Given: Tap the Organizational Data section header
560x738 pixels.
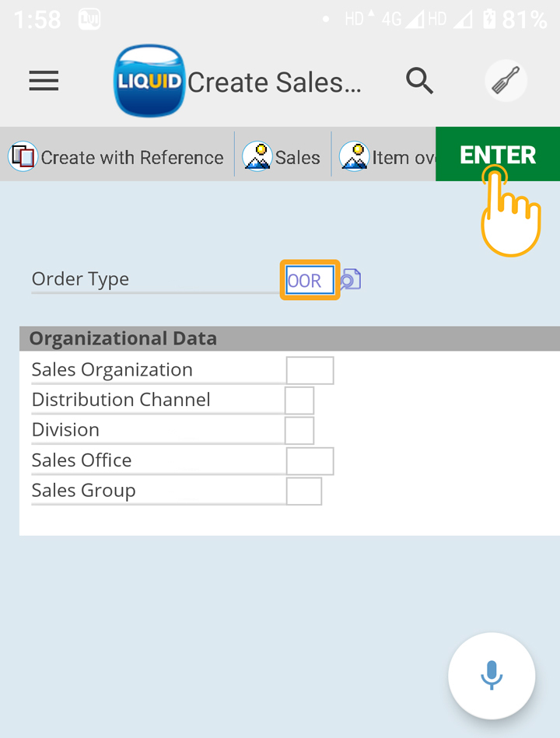Looking at the screenshot, I should pyautogui.click(x=123, y=339).
